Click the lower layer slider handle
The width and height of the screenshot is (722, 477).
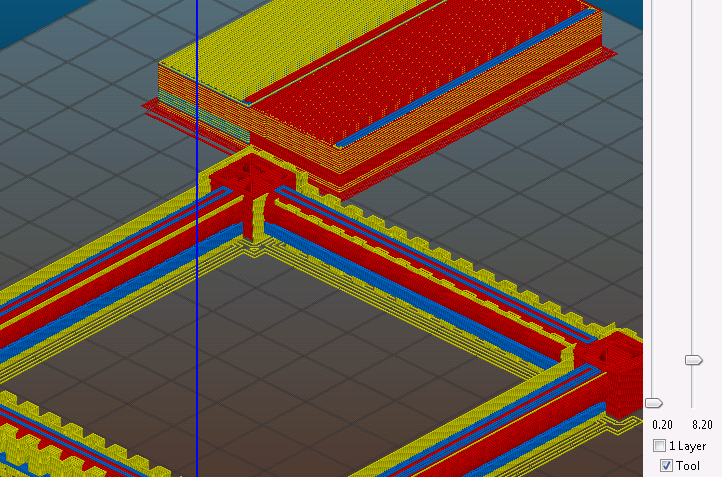point(654,403)
